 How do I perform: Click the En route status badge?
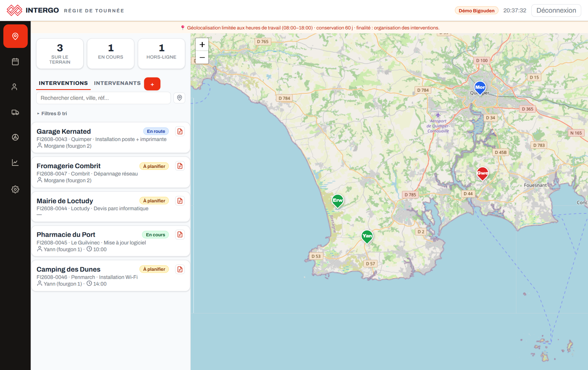point(156,132)
